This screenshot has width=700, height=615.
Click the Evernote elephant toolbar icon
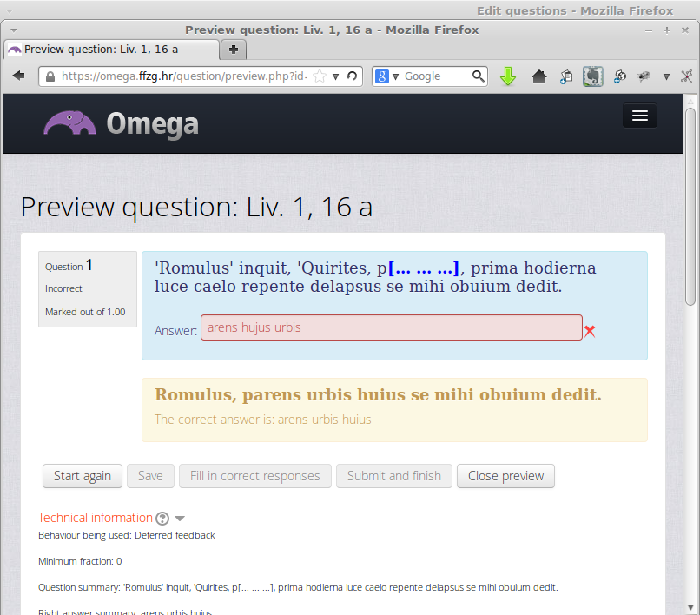pos(593,76)
